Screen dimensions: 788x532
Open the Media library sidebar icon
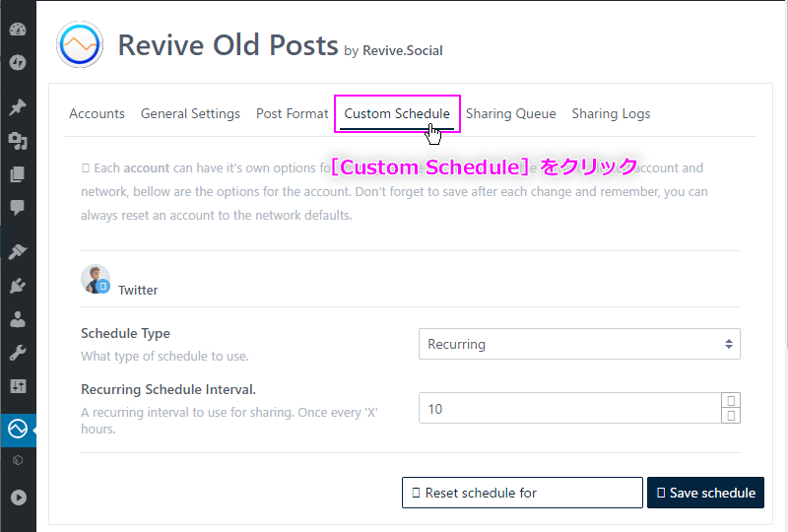[18, 141]
